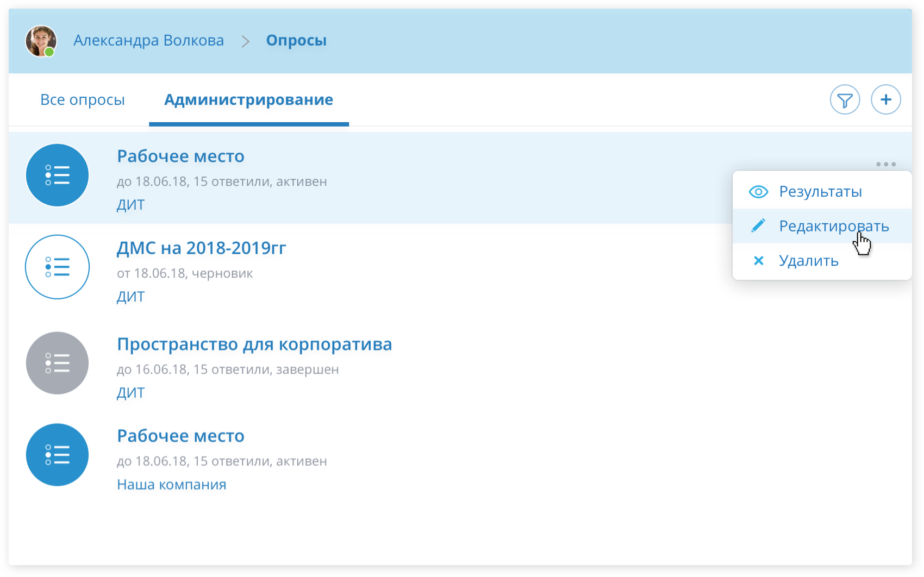Open the filter icon on the surveys toolbar
Image resolution: width=924 pixels, height=577 pixels.
tap(844, 99)
